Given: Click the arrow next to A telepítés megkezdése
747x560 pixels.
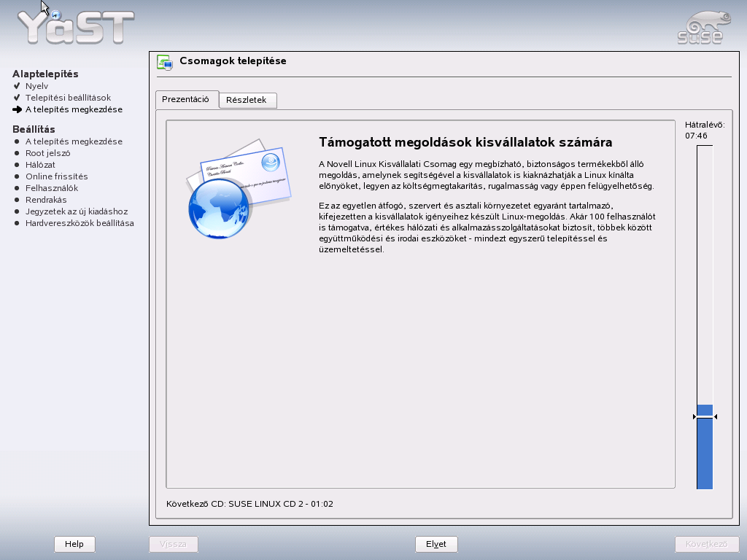Looking at the screenshot, I should pos(18,109).
